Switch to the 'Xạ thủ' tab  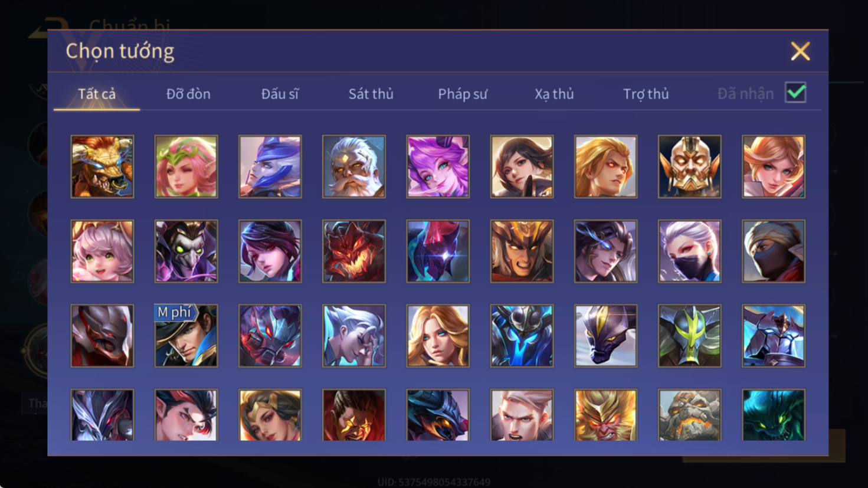(x=554, y=94)
